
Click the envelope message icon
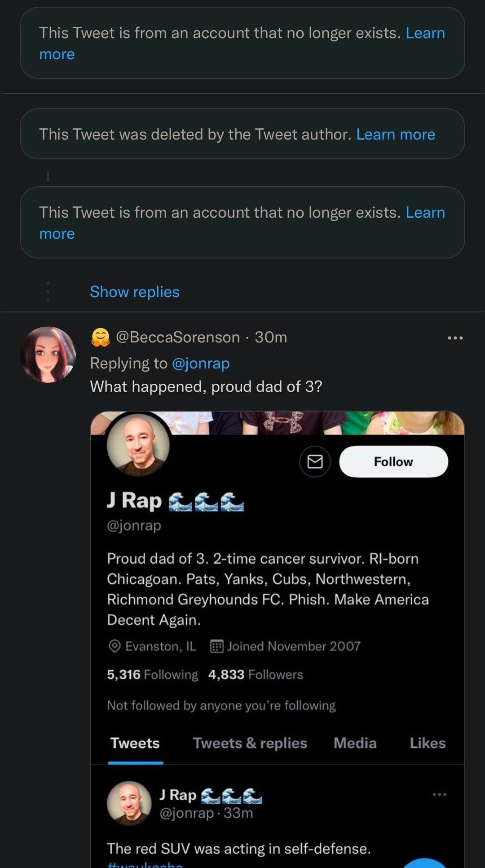[315, 461]
